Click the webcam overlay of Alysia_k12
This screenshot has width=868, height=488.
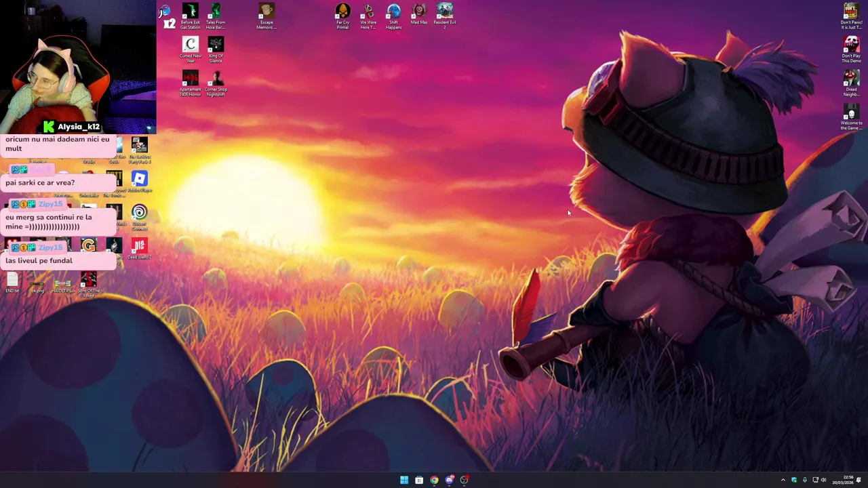coord(78,66)
